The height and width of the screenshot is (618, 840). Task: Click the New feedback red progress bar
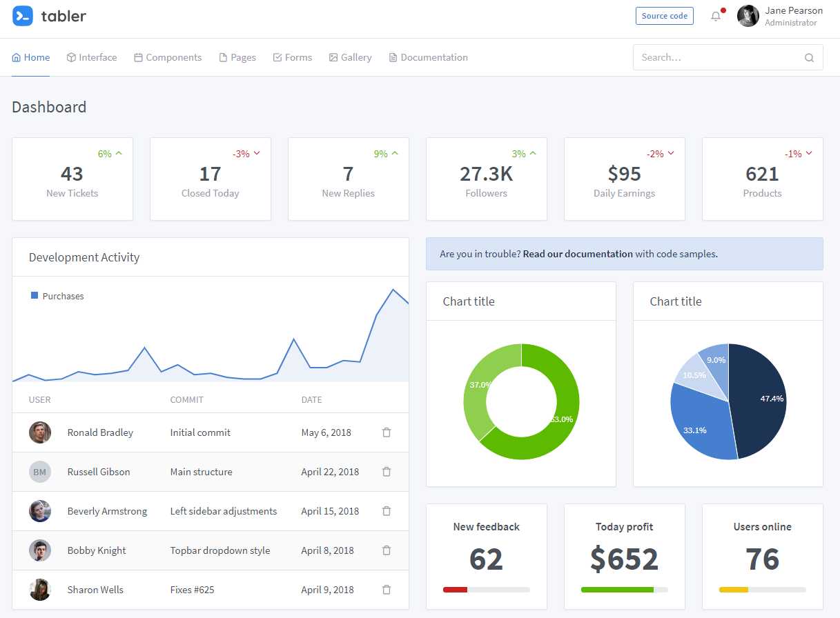tap(455, 590)
